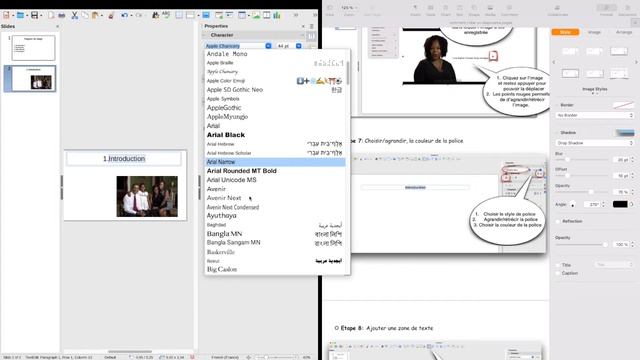Image resolution: width=640 pixels, height=360 pixels.
Task: Click Shape icon in Pages toolbar
Action: 474,10
